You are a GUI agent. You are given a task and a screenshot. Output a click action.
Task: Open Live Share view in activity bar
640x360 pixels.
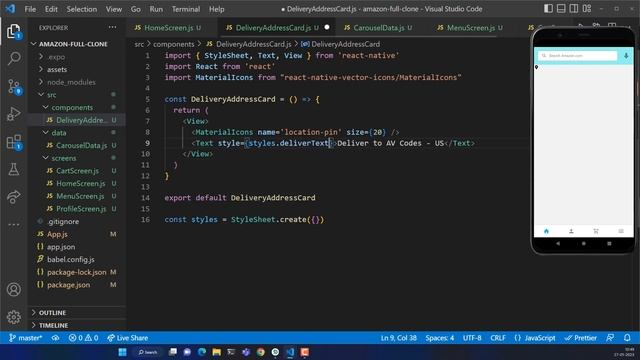pos(13,197)
